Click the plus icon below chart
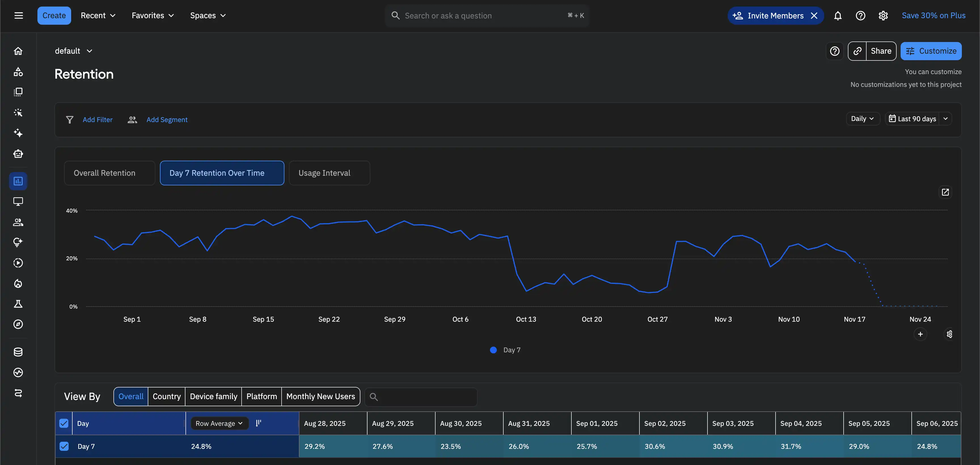980x465 pixels. [x=920, y=334]
